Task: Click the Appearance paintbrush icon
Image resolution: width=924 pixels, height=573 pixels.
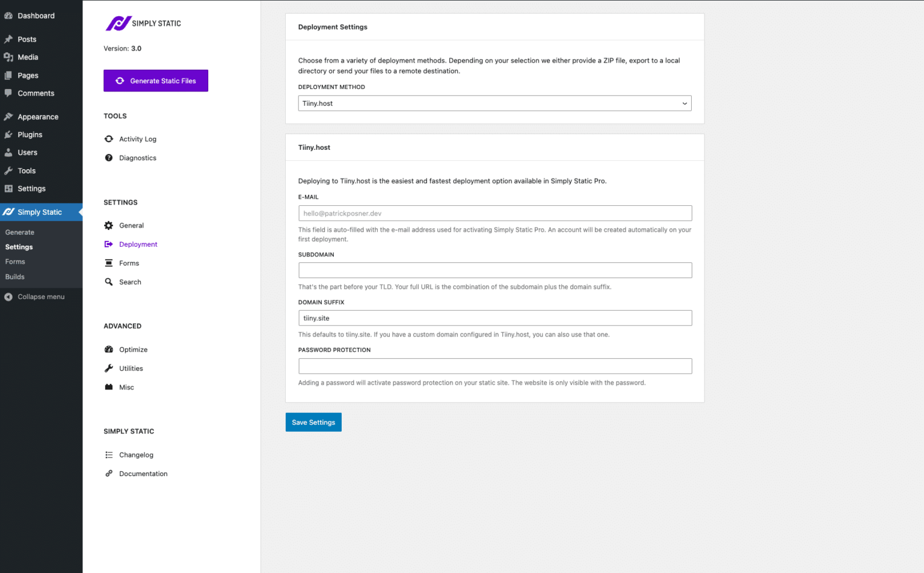Action: (x=8, y=117)
